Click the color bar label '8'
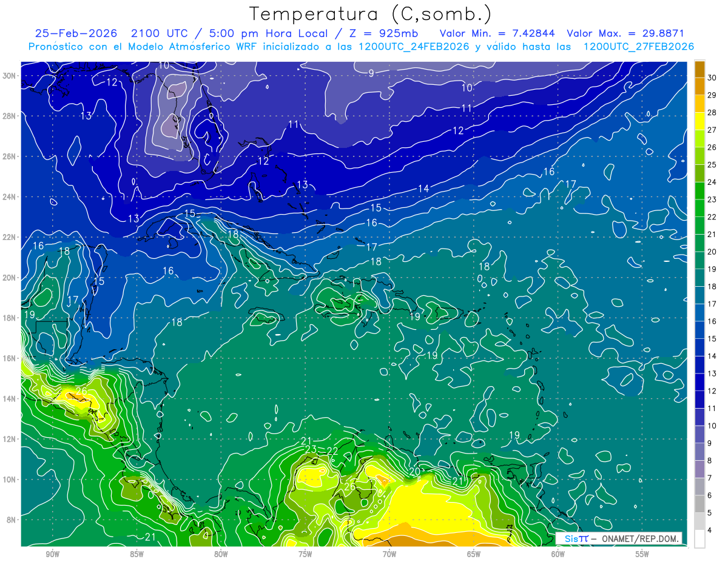The width and height of the screenshot is (728, 562). point(710,461)
